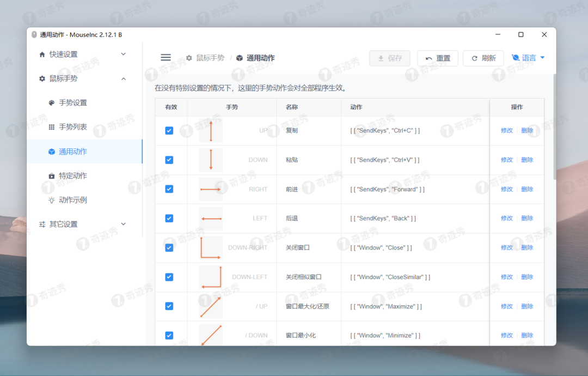The image size is (588, 376).
Task: Click the home icon beside 快速设置
Action: pyautogui.click(x=41, y=54)
